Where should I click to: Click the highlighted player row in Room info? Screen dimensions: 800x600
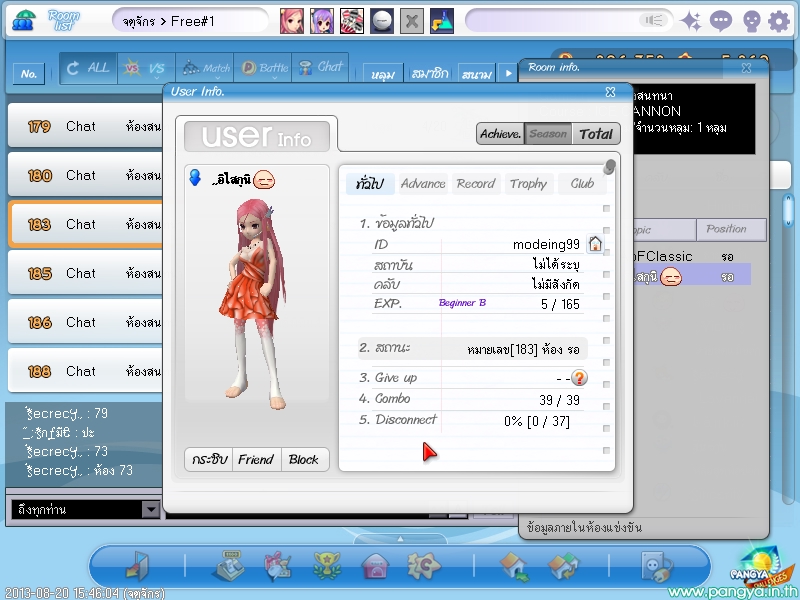click(x=692, y=276)
